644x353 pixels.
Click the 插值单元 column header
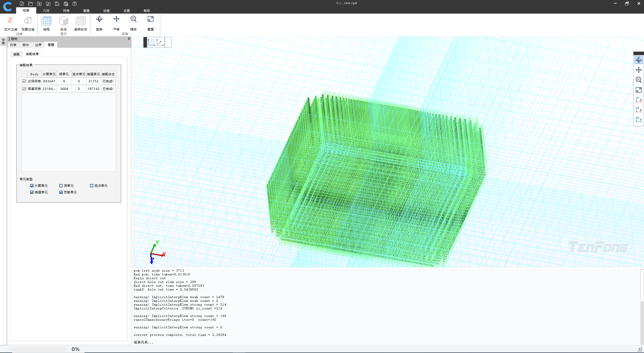94,74
